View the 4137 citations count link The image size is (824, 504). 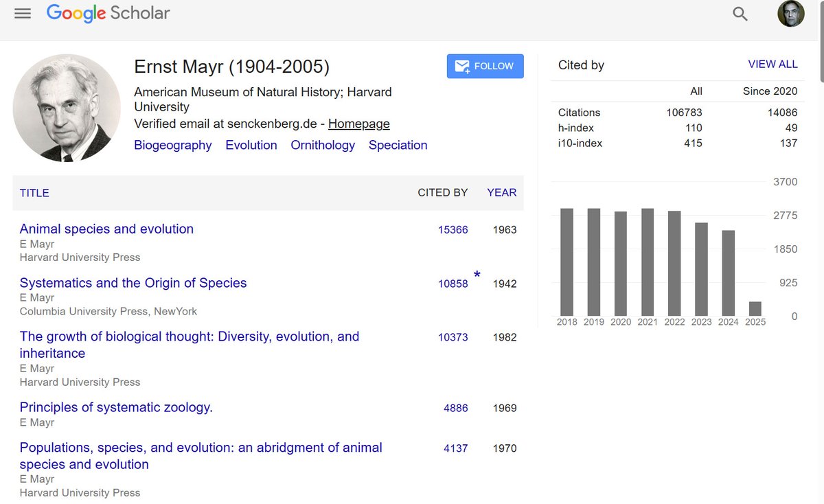point(456,448)
